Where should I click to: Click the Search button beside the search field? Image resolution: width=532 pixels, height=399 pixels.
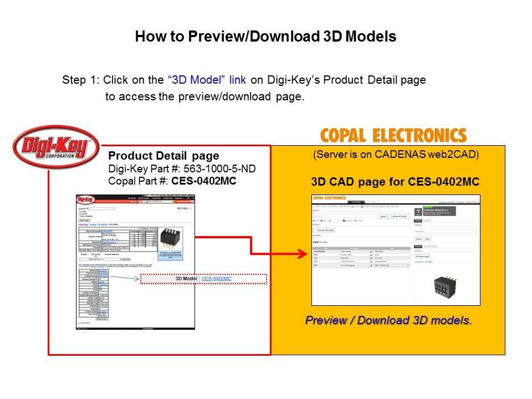coord(382,216)
